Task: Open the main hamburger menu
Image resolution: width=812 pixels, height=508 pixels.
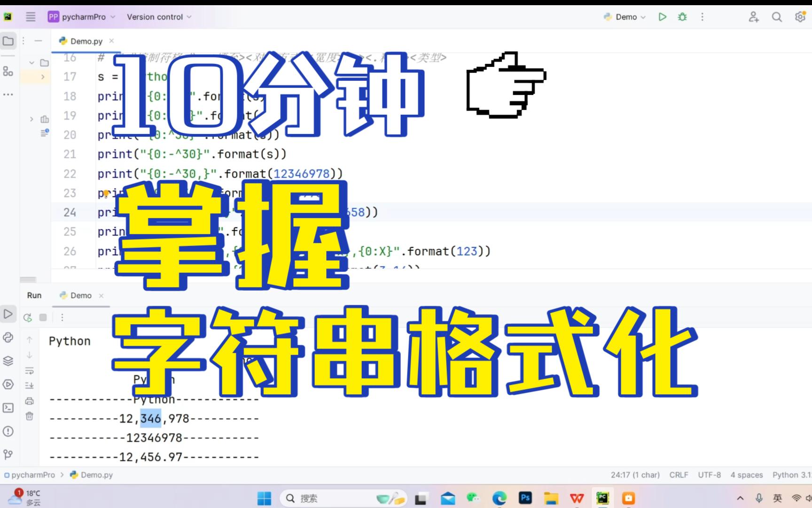Action: pos(31,17)
